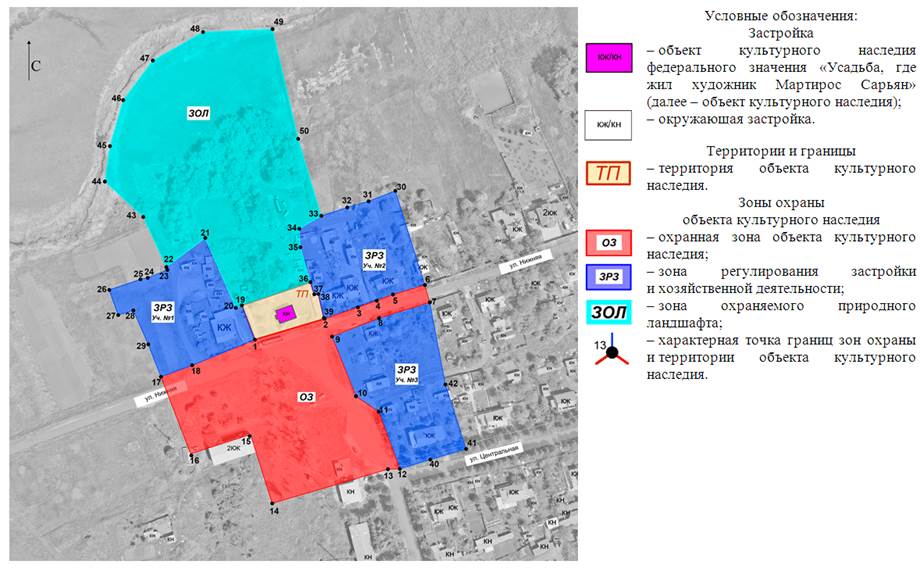The image size is (924, 568).
Task: Click boundary point 45 on the map
Action: (x=108, y=146)
